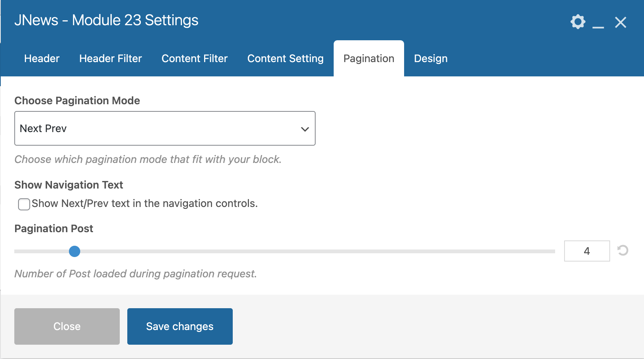Image resolution: width=644 pixels, height=359 pixels.
Task: Open the Choose Pagination Mode dropdown
Action: (165, 128)
